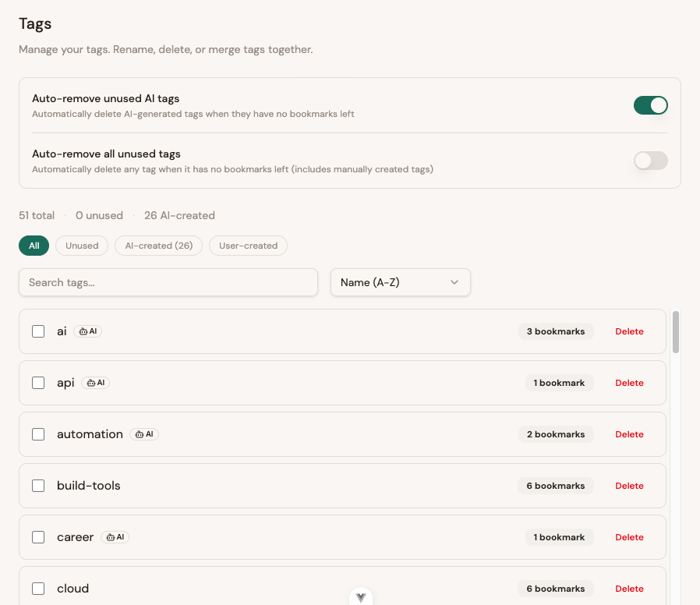
Task: Click the AI badge next to the "api" tag
Action: tap(95, 383)
